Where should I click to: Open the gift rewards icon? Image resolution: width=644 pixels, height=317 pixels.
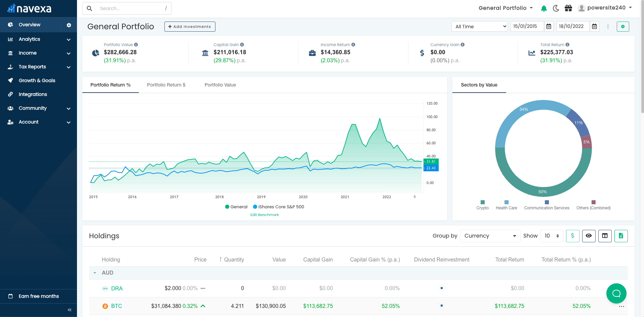point(568,8)
